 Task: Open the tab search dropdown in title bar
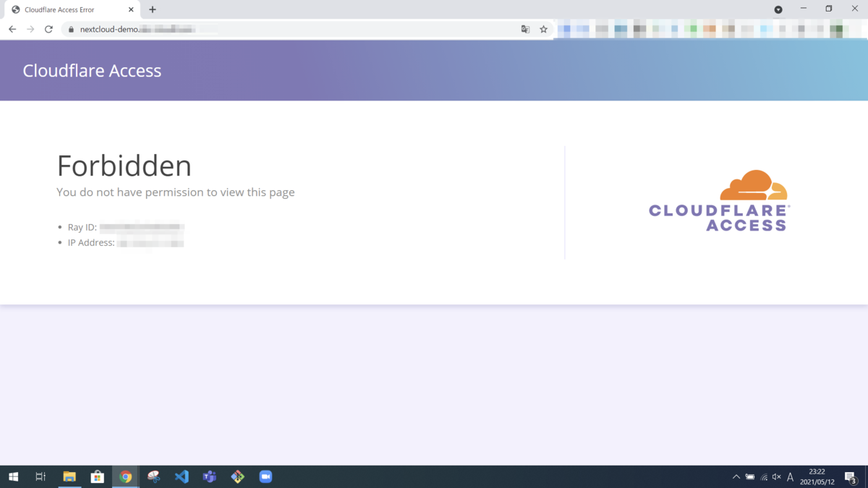tap(778, 9)
